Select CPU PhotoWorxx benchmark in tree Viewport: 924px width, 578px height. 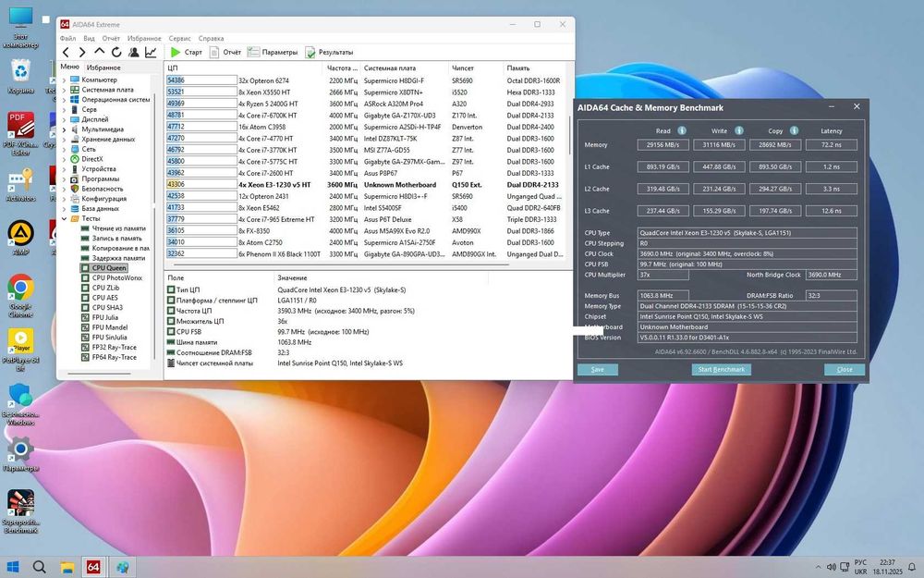click(x=112, y=277)
